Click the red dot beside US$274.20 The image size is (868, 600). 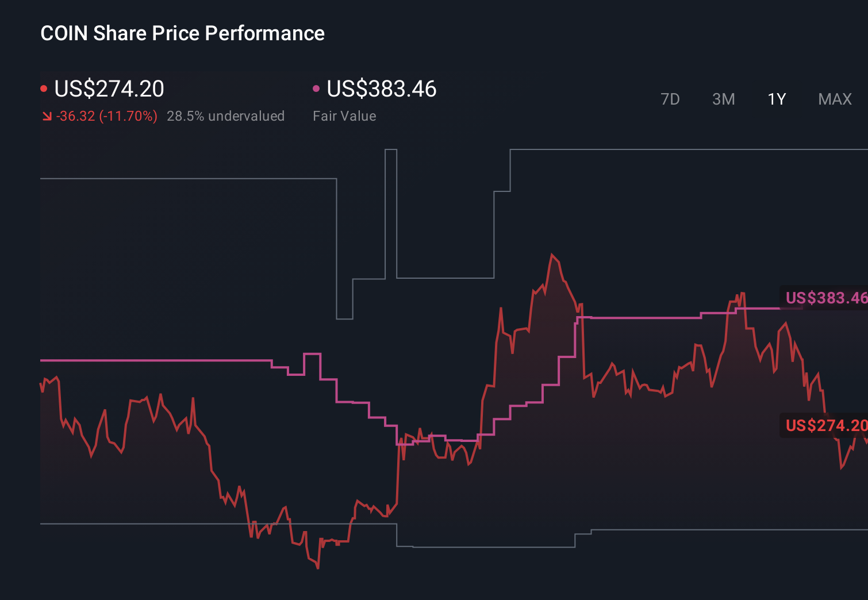click(x=44, y=89)
